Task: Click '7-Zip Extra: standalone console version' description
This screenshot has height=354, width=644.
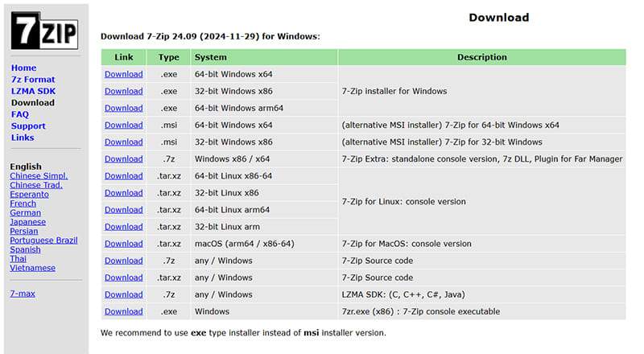Action: (x=482, y=159)
